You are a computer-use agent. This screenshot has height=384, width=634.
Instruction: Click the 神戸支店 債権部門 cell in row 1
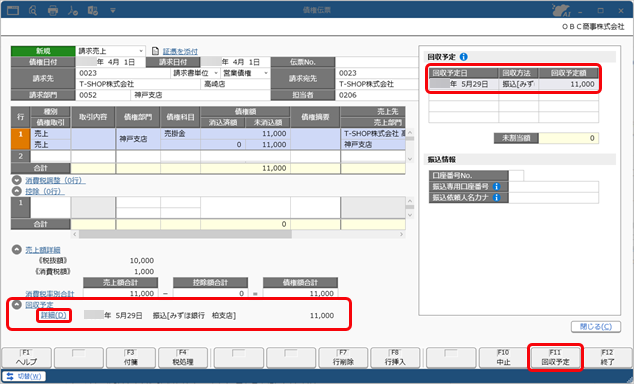tap(138, 139)
